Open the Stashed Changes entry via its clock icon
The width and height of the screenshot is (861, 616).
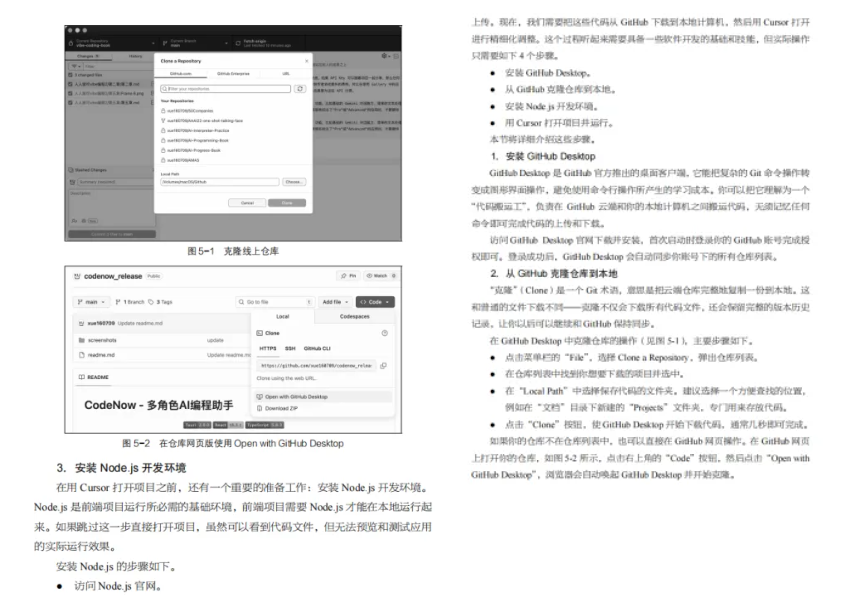(71, 170)
